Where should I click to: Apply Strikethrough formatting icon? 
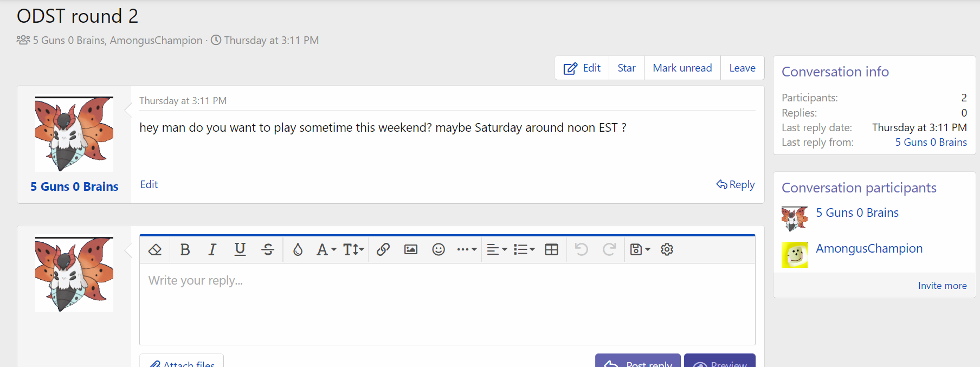268,249
